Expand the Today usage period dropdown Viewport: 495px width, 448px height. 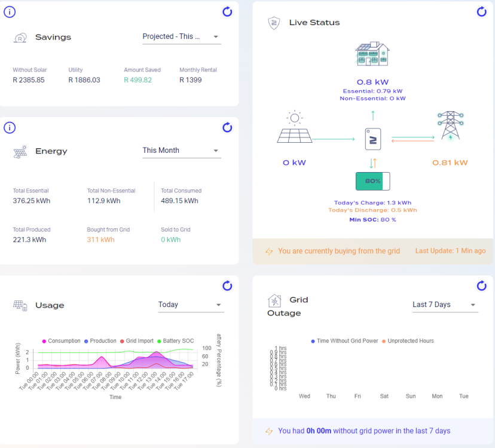(191, 305)
